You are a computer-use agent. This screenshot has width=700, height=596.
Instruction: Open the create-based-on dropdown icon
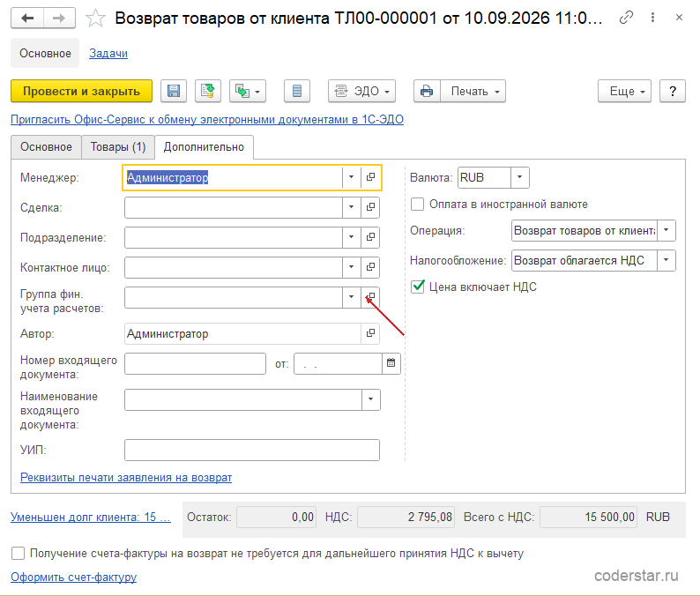[248, 91]
